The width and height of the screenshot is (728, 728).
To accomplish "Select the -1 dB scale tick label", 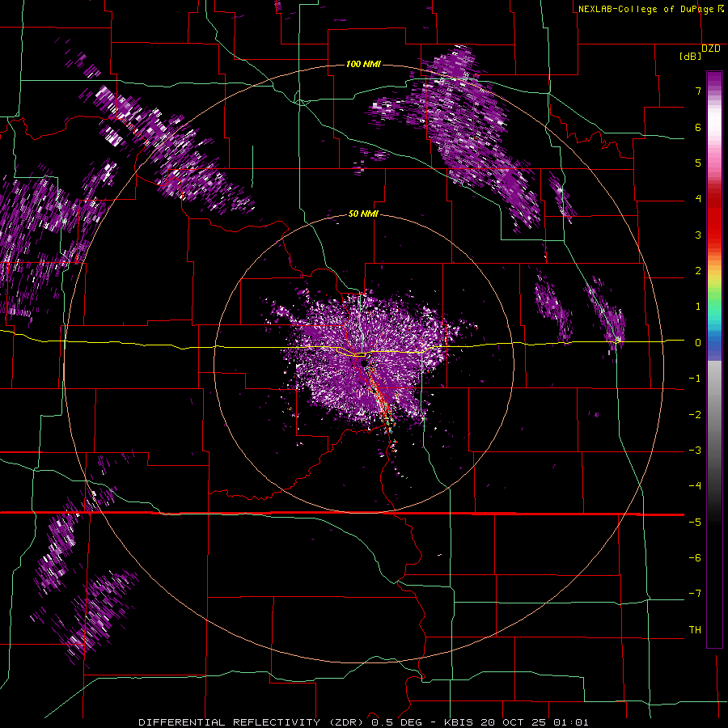I will 695,379.
